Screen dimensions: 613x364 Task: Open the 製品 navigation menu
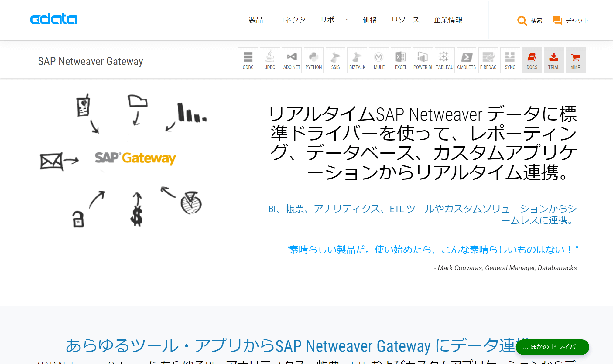[256, 20]
